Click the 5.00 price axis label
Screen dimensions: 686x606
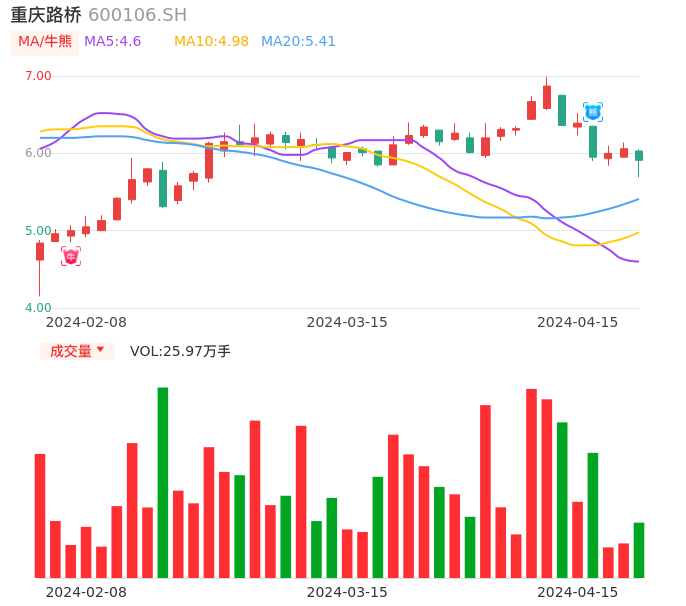pyautogui.click(x=38, y=231)
